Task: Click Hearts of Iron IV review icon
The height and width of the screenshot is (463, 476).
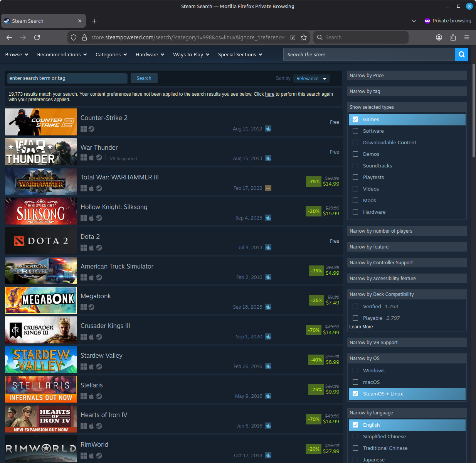Action: tap(268, 426)
